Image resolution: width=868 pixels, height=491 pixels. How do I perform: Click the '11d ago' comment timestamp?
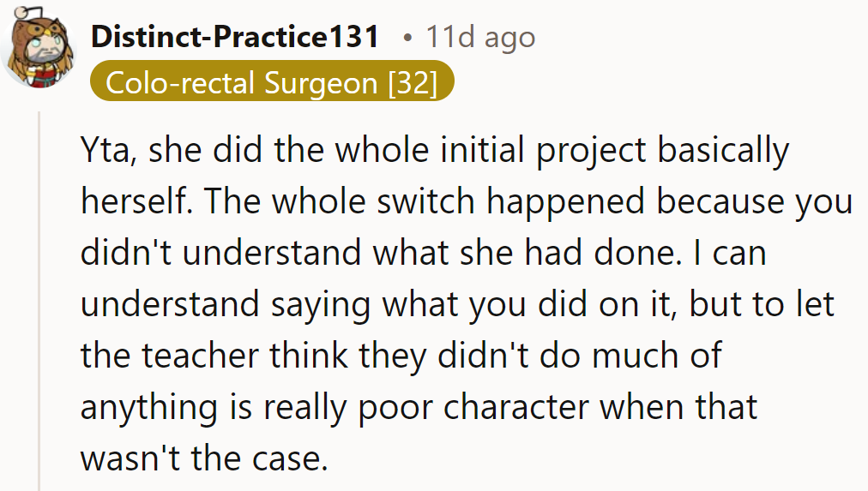[x=480, y=37]
